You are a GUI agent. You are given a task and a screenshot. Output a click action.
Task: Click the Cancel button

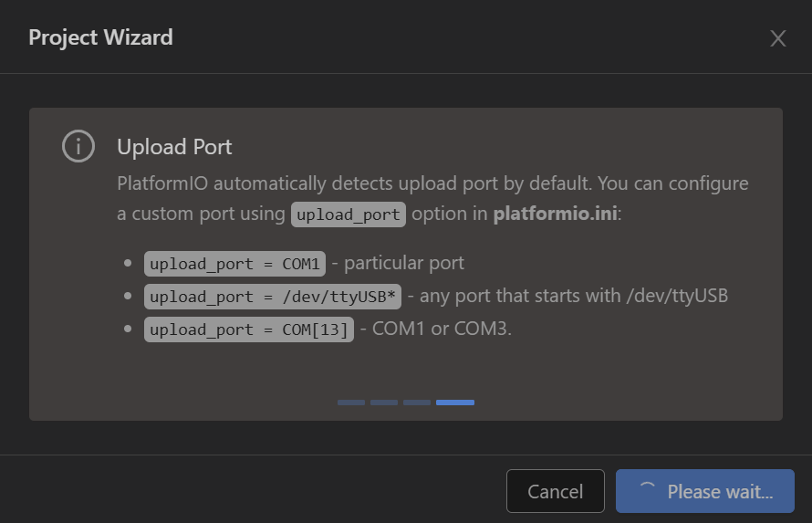coord(555,491)
